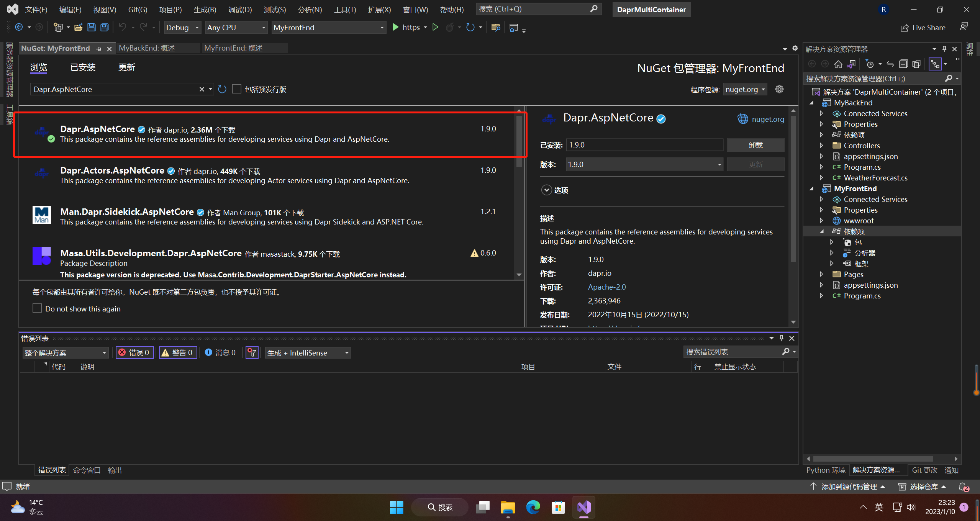Viewport: 980px width, 521px height.
Task: Click the error list clear filter icon
Action: 252,352
